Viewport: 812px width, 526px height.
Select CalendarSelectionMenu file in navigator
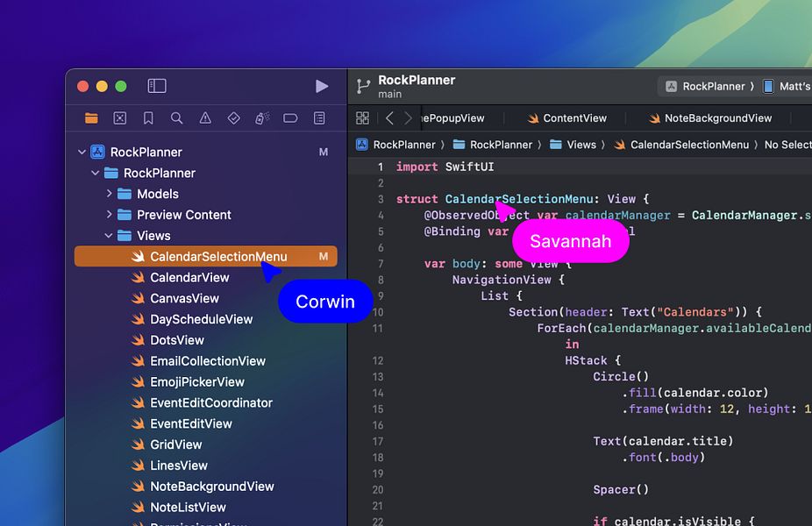[205, 256]
